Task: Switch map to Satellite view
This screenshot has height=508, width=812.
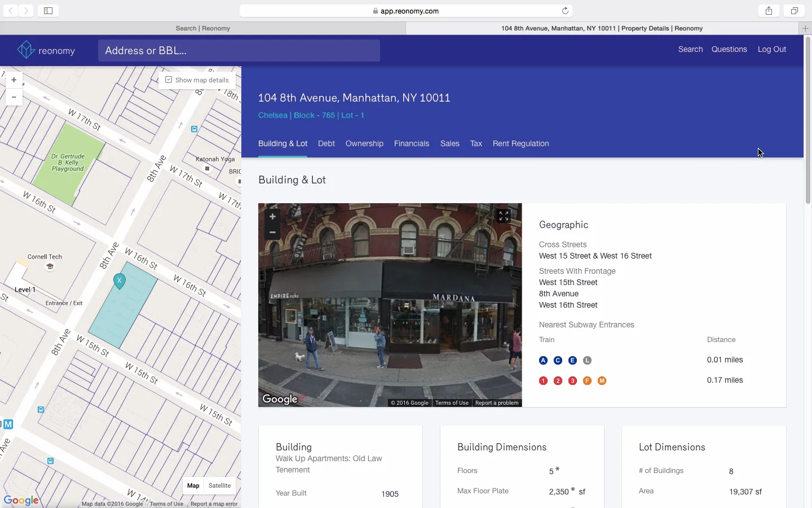Action: point(219,485)
